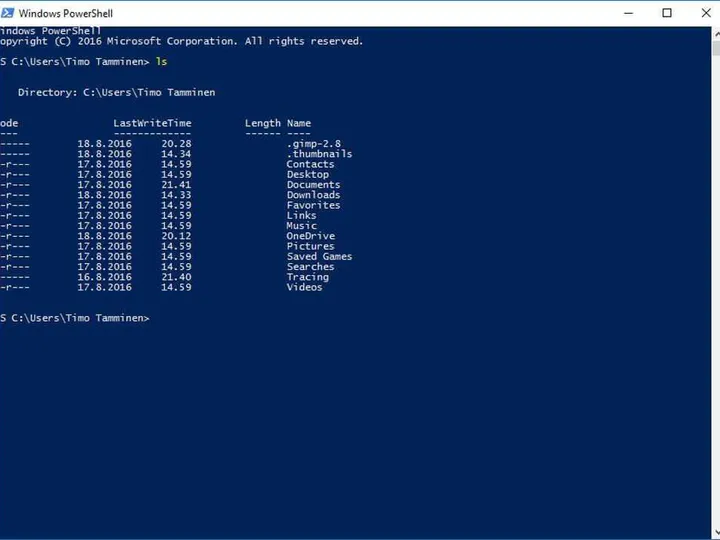Click the time 20.28 in .gimp-2.8 row
The height and width of the screenshot is (540, 720).
[x=176, y=144]
